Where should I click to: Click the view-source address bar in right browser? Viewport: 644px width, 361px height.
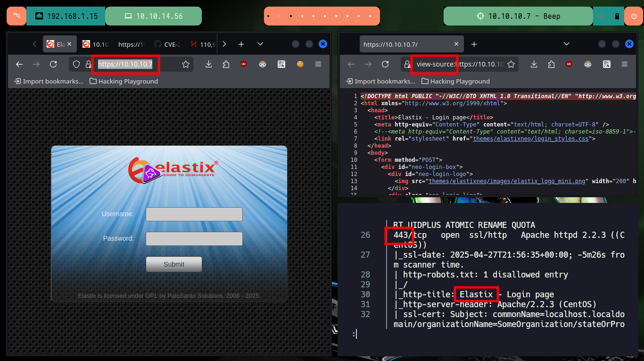(x=460, y=64)
